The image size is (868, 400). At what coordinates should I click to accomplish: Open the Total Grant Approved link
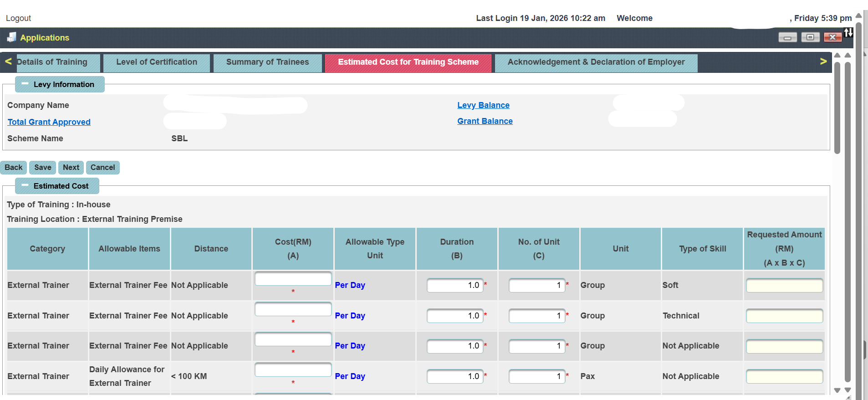49,122
